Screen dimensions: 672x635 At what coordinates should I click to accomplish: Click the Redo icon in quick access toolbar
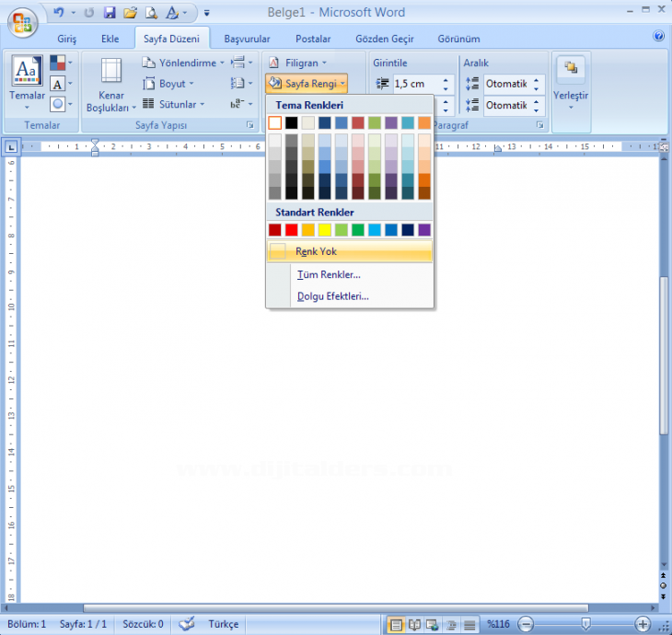tap(88, 13)
